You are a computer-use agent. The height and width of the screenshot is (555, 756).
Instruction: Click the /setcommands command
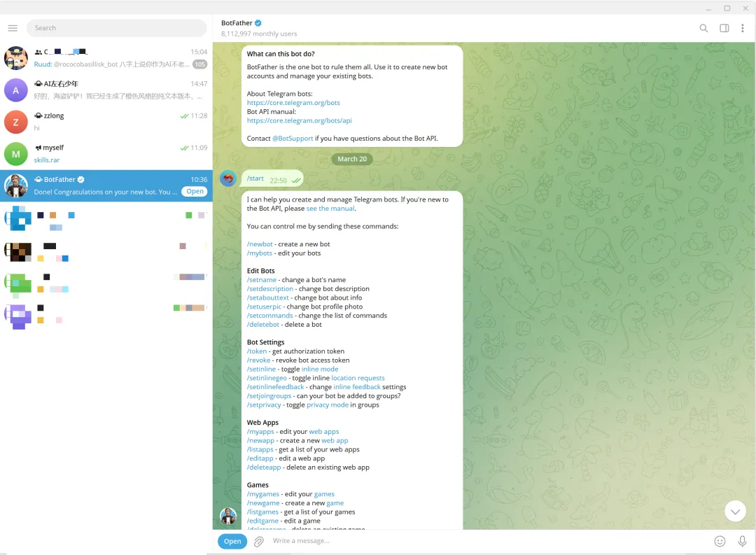[x=269, y=316]
